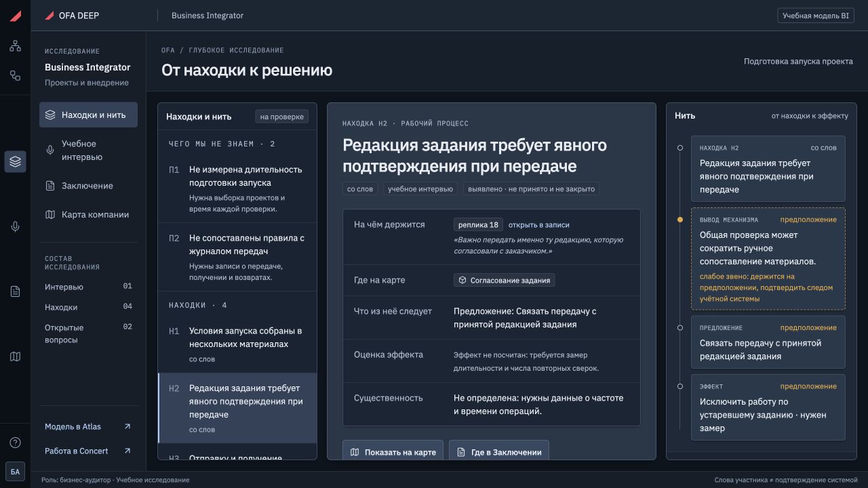
Task: Click Слова участника ≠ подтверждение системой text
Action: click(786, 480)
